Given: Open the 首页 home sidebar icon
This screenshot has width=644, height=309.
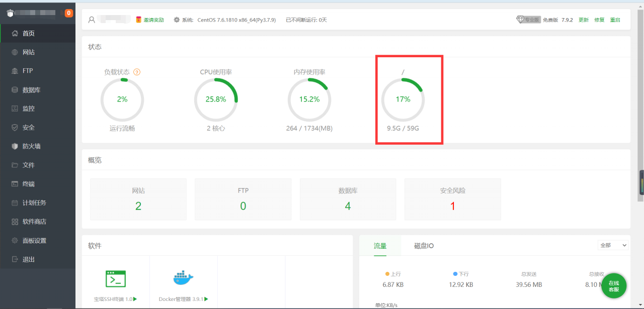Looking at the screenshot, I should tap(15, 33).
